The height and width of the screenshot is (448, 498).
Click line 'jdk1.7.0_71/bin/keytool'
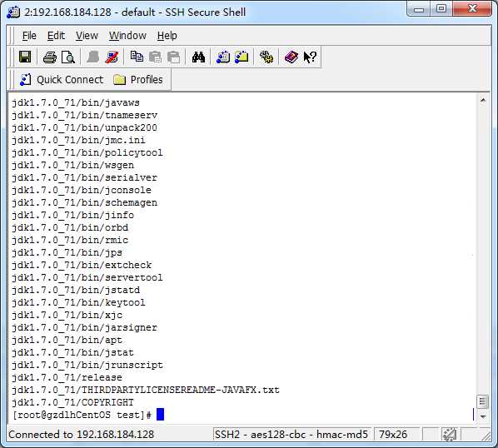coord(78,302)
